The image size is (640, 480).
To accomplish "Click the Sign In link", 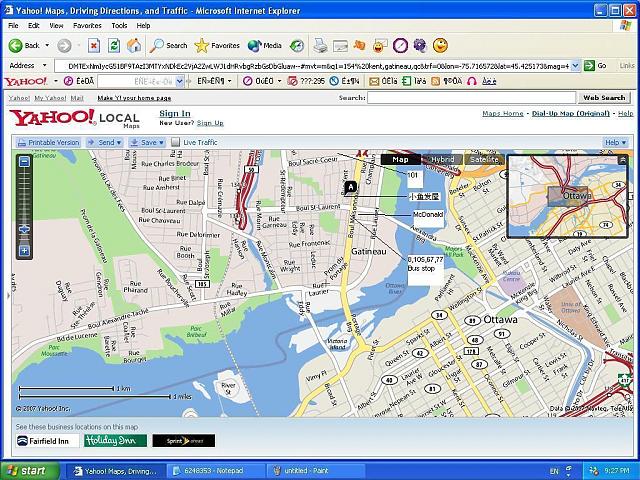I will point(175,113).
